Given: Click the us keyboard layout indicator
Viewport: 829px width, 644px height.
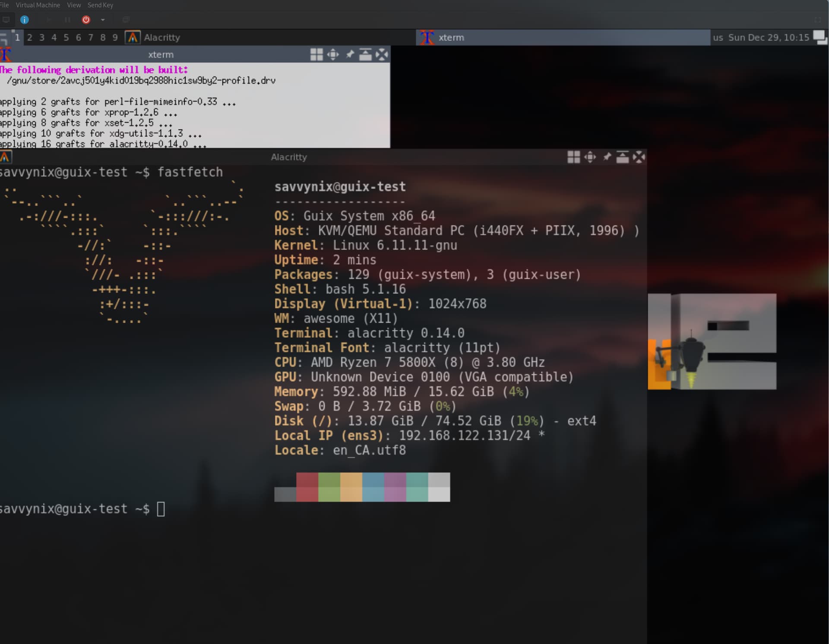Looking at the screenshot, I should (x=718, y=38).
